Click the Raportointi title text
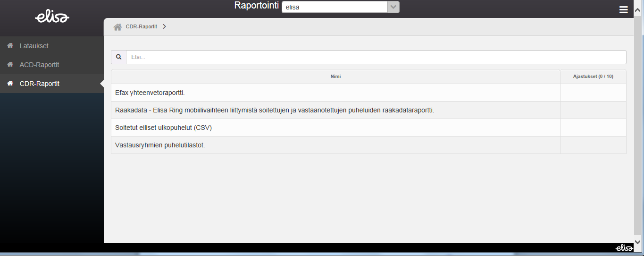The image size is (644, 256). point(257,6)
